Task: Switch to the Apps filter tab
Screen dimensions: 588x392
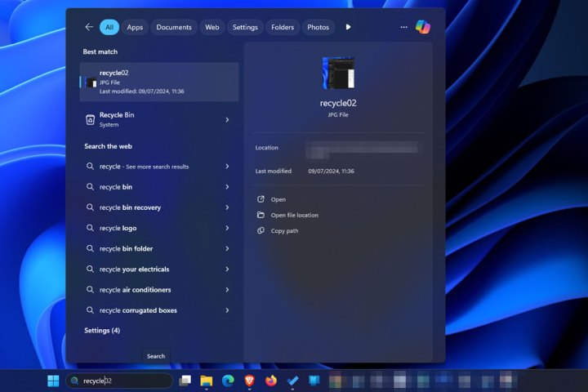Action: coord(135,27)
